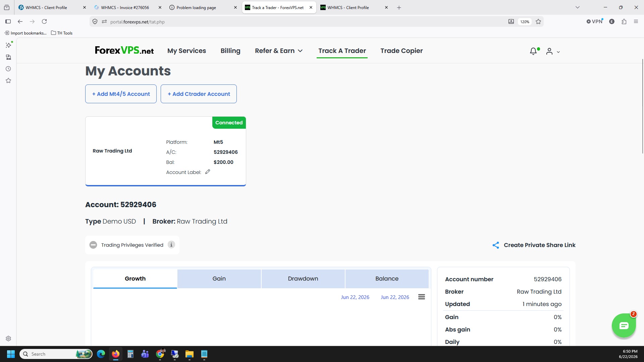Open Google Chrome from taskbar
Viewport: 644px width, 362px height.
[x=160, y=354]
